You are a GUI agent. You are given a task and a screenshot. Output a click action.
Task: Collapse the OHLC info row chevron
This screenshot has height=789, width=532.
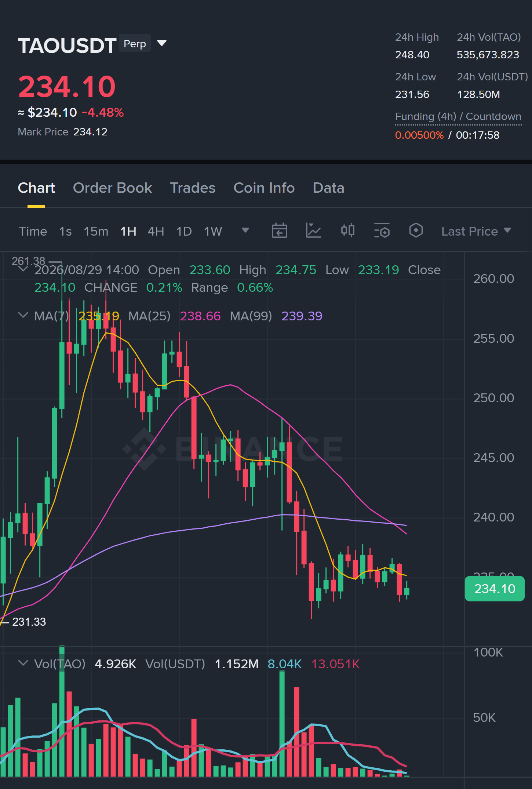[x=23, y=269]
